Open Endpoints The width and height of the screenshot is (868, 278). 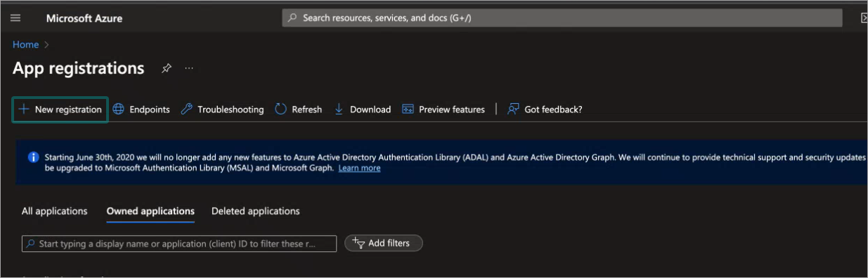(141, 110)
